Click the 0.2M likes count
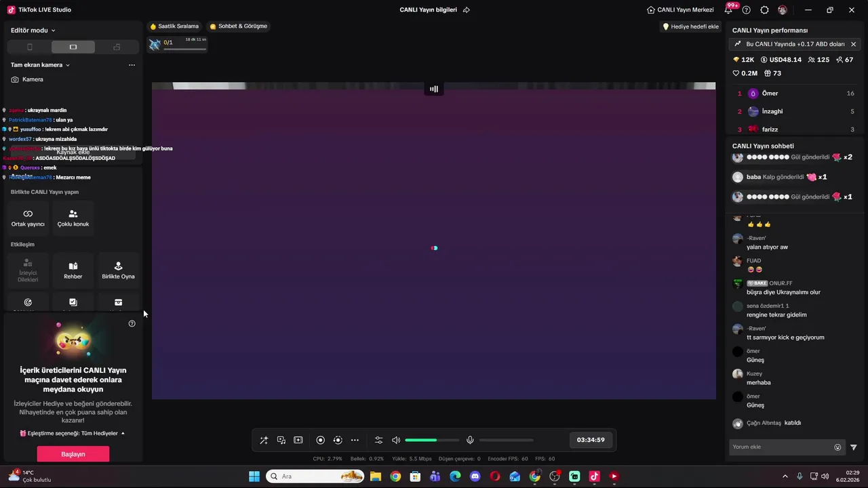This screenshot has height=488, width=868. pos(745,73)
